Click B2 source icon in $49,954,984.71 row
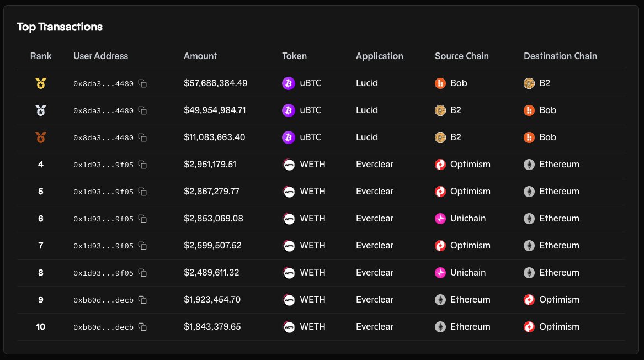Screen dimensions: 644x360 coord(440,110)
